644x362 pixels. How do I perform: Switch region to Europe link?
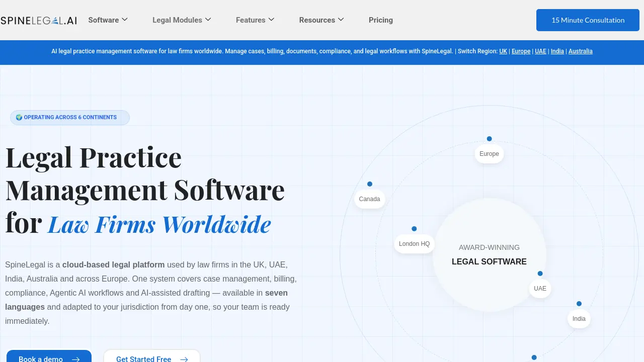(x=521, y=51)
